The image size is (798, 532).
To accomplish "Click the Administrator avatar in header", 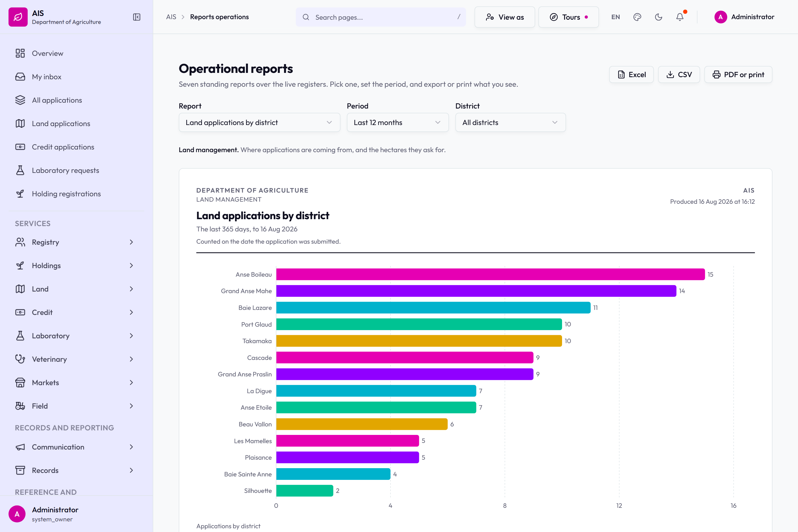I will (720, 17).
